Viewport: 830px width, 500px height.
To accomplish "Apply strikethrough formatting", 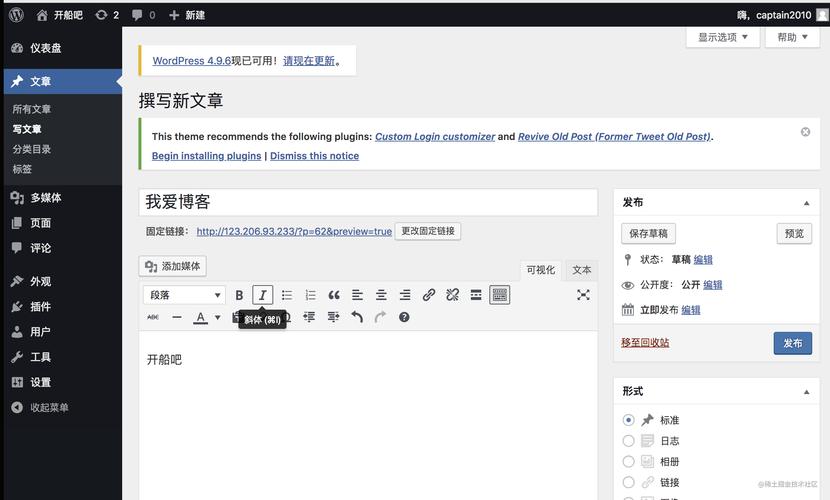I will (153, 317).
